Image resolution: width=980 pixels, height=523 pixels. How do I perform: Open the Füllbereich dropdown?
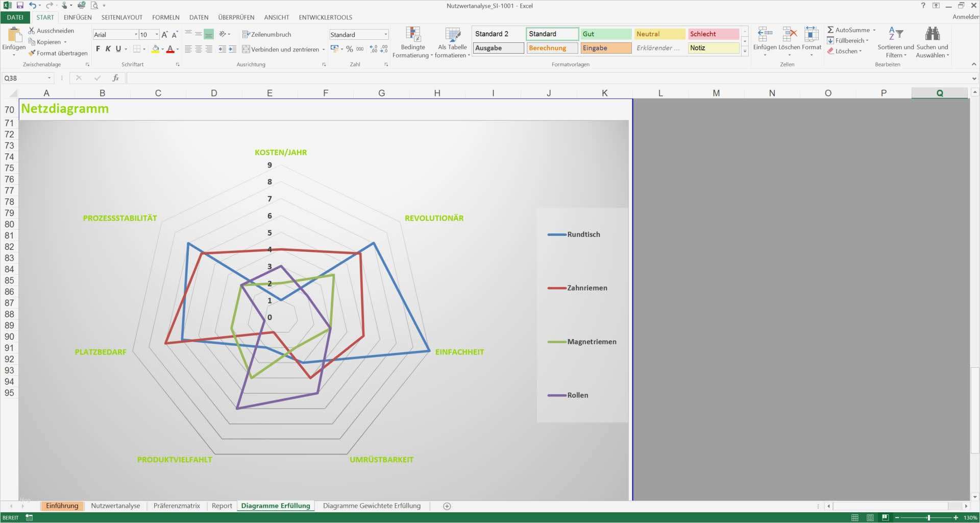tap(848, 40)
